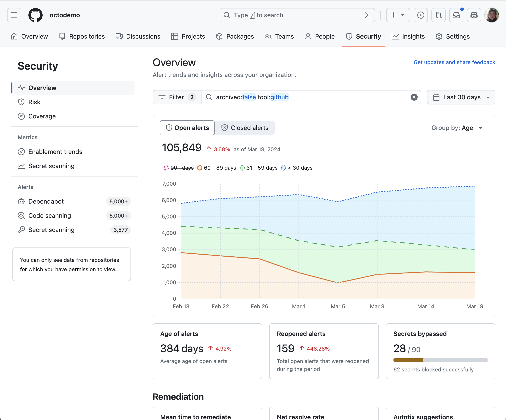Click the Secrets bypassed progress bar
506x420 pixels.
point(441,360)
